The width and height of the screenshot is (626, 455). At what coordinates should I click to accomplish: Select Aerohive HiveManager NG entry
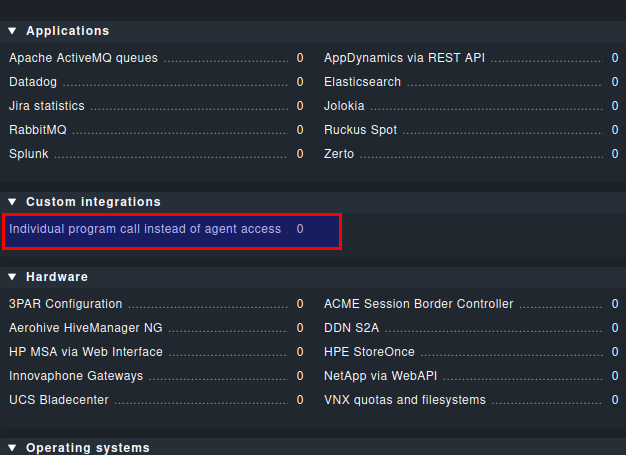[x=85, y=328]
